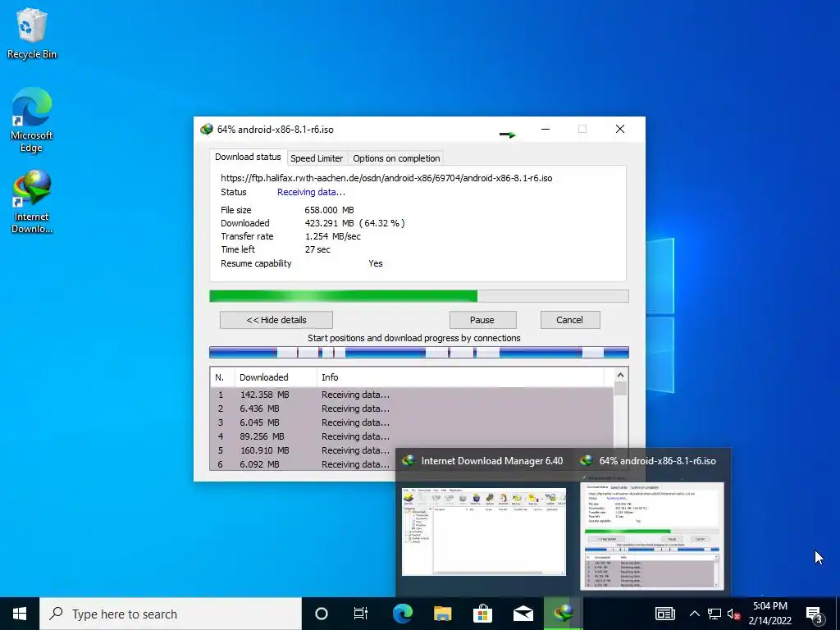Open the Mail app from the taskbar
This screenshot has width=840, height=630.
point(523,614)
